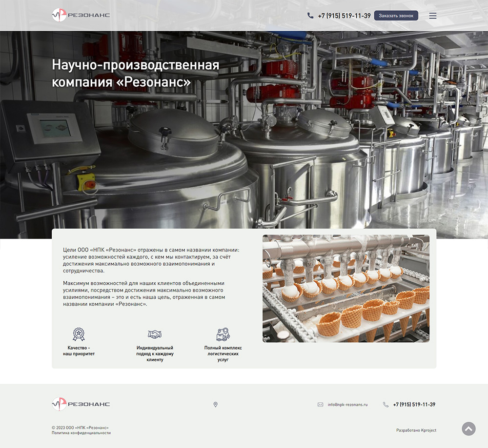Viewport: 488px width, 448px height.
Task: Click the Заказать звонок button
Action: tap(396, 16)
